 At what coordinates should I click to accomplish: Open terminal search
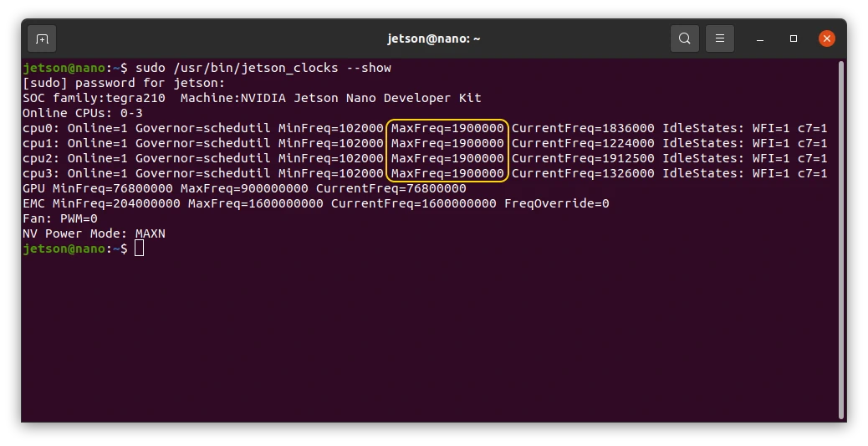(x=684, y=38)
